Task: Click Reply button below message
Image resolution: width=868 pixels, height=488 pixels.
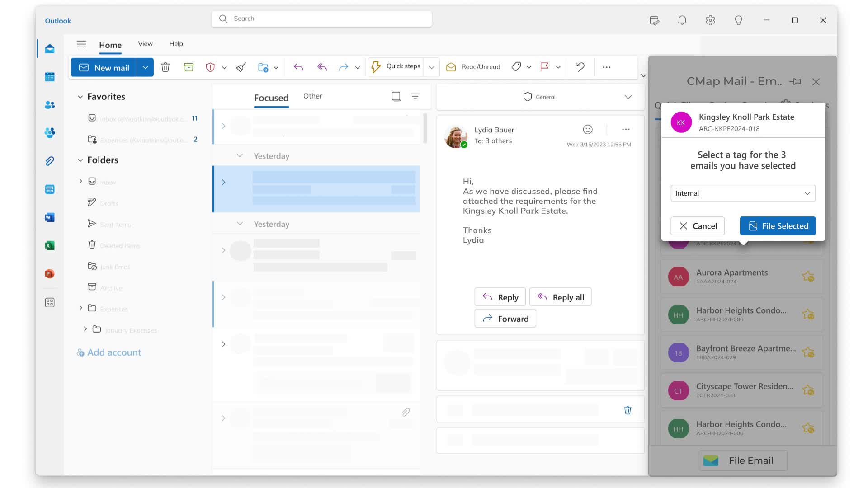Action: click(500, 297)
